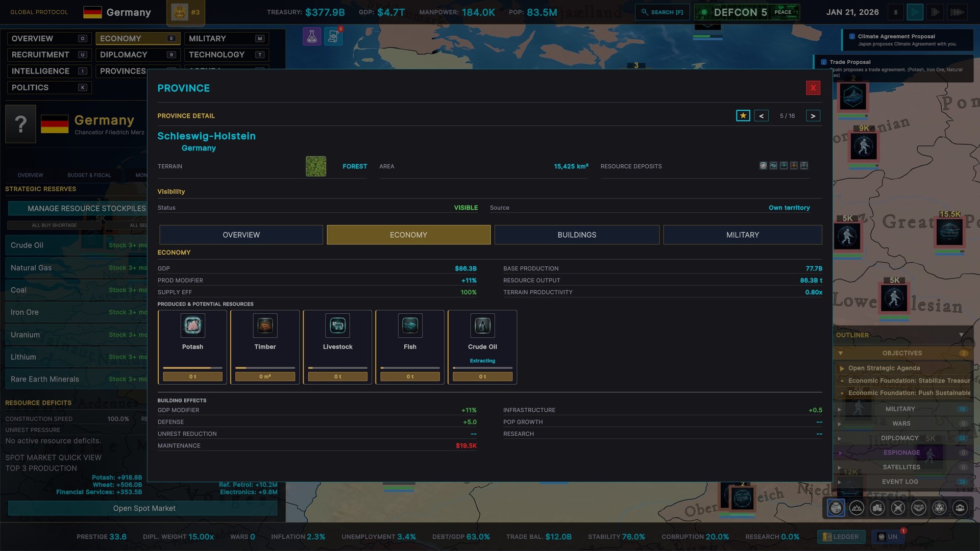Click the Potash resource icon
The height and width of the screenshot is (551, 980).
(x=192, y=325)
